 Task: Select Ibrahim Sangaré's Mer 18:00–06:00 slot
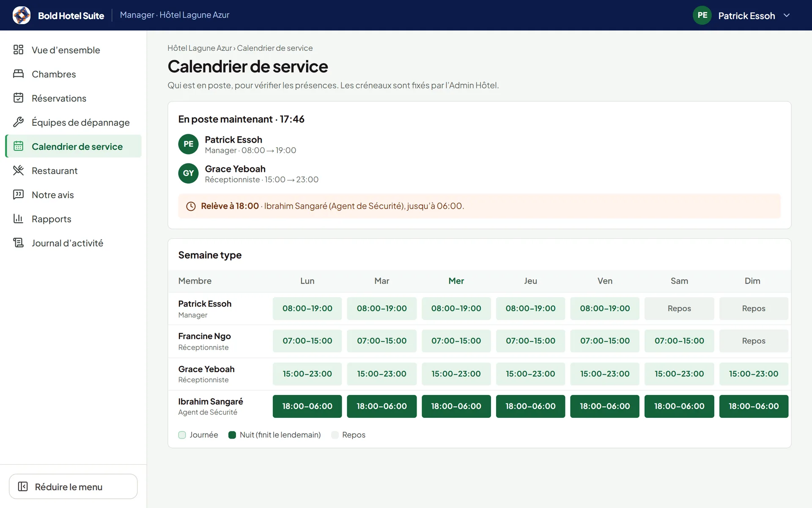click(x=456, y=406)
